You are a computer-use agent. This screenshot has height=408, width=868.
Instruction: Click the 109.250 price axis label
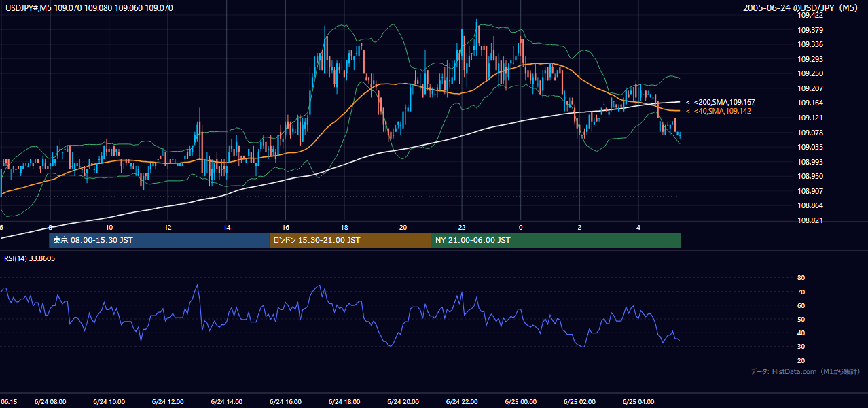(x=810, y=73)
